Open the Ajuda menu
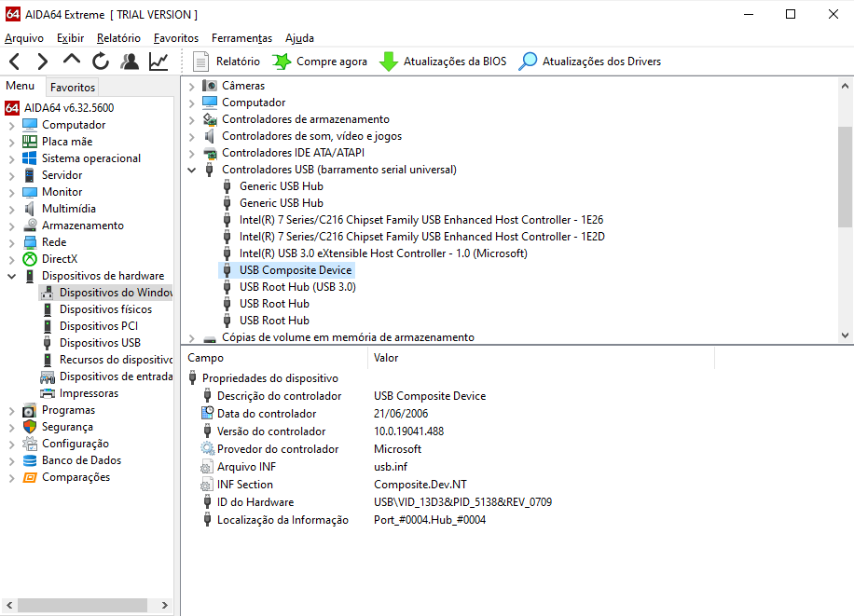The width and height of the screenshot is (854, 616). pyautogui.click(x=299, y=38)
